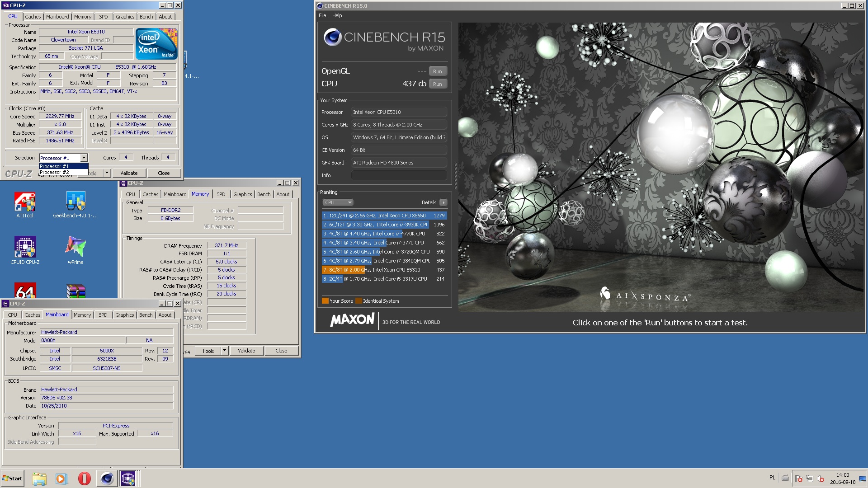Screen dimensions: 868x488
Task: Click the Windows Start button
Action: 12,479
